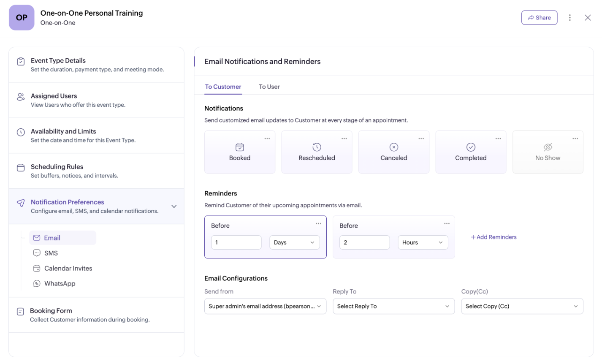The width and height of the screenshot is (602, 364).
Task: Open the Days unit dropdown
Action: (295, 242)
